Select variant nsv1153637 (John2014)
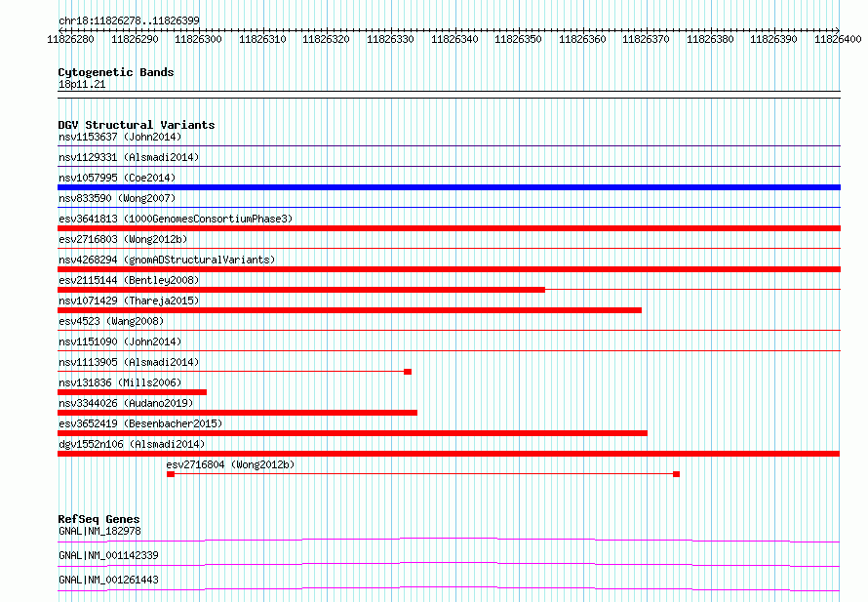 (120, 137)
